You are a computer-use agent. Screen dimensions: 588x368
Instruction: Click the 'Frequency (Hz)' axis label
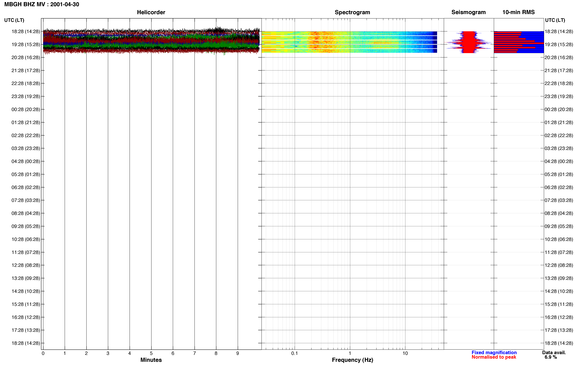point(352,360)
